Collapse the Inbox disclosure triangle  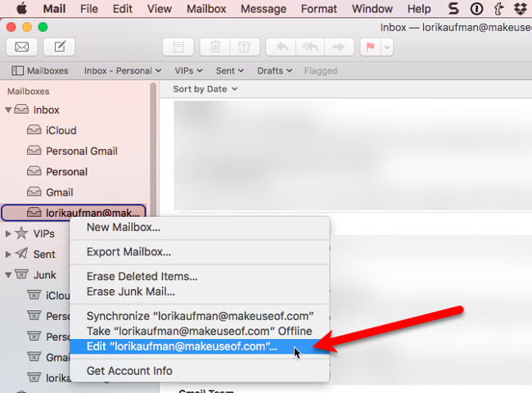pos(8,110)
